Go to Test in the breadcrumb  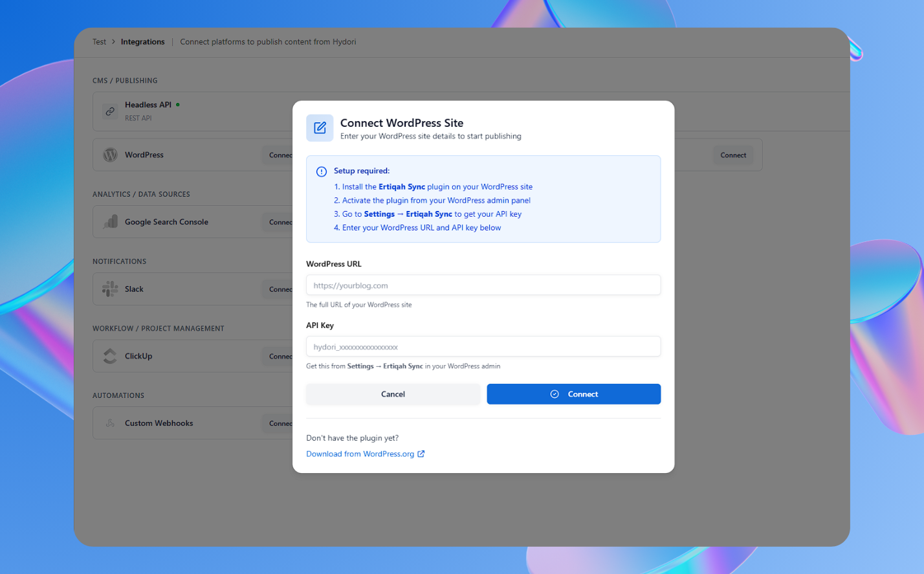pyautogui.click(x=99, y=42)
